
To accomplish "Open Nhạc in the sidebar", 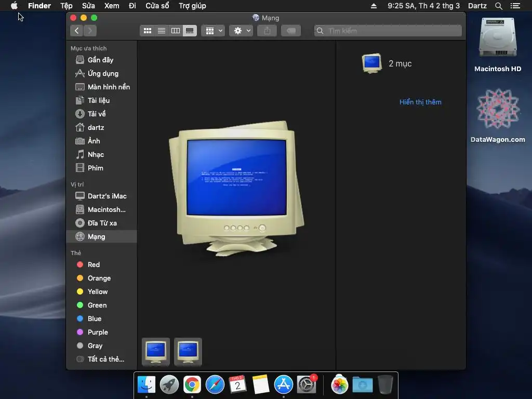I will click(x=101, y=155).
